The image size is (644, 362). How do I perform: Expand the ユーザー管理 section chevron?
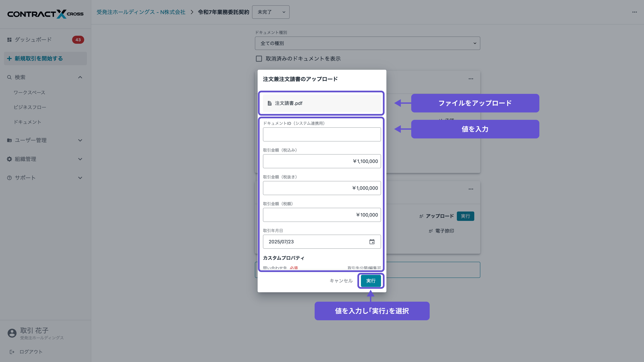(80, 140)
